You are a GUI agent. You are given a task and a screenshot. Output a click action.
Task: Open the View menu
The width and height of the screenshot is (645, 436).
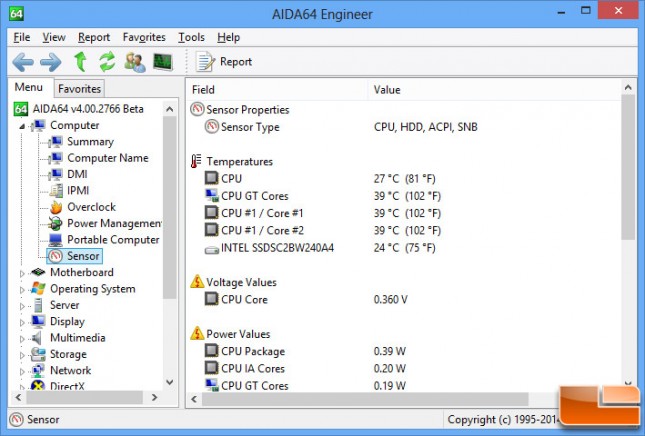pos(54,37)
